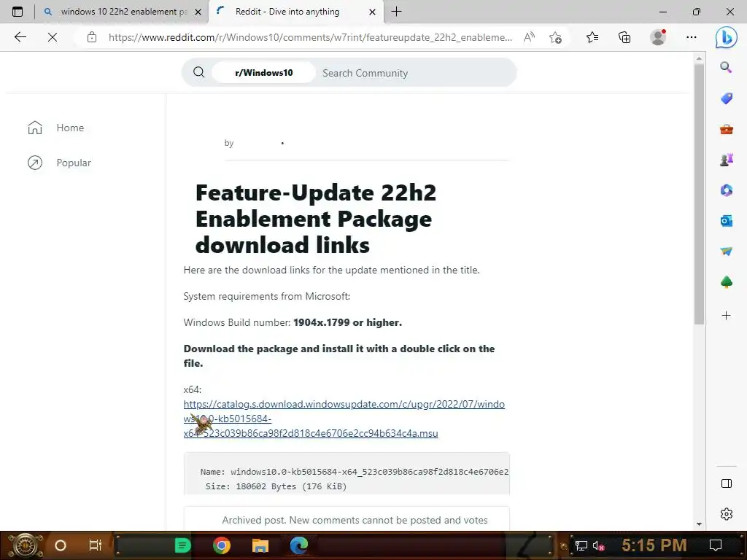Open the Popular feed
The height and width of the screenshot is (560, 747).
click(x=59, y=163)
